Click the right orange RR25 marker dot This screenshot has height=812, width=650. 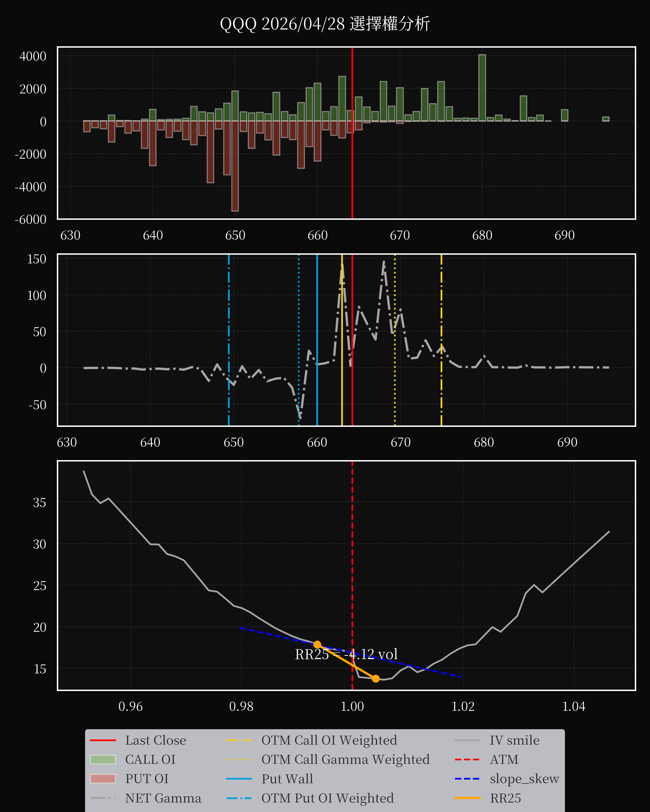click(x=376, y=679)
